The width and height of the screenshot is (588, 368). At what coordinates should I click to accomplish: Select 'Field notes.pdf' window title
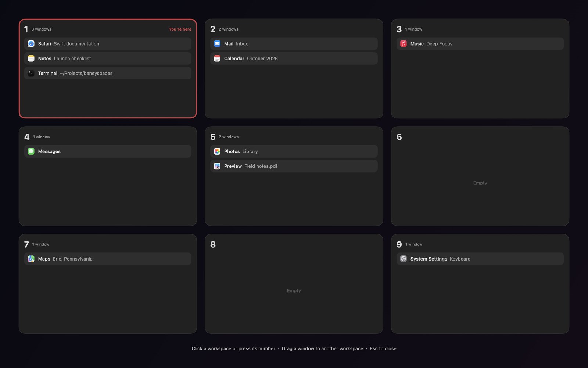coord(261,166)
